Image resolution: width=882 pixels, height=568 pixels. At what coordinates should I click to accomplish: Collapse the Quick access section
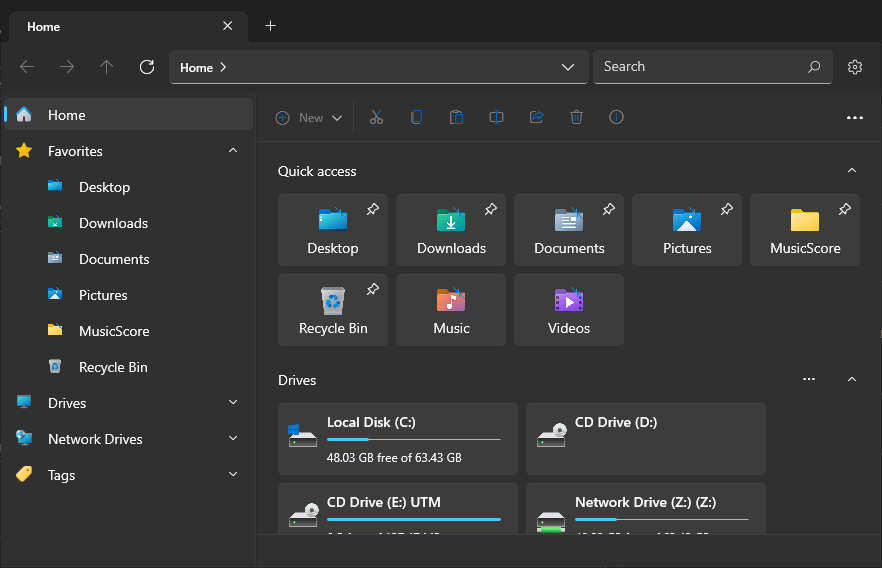click(852, 170)
